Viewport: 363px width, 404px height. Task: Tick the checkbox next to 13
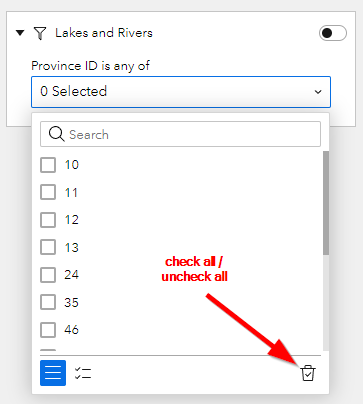click(x=48, y=247)
